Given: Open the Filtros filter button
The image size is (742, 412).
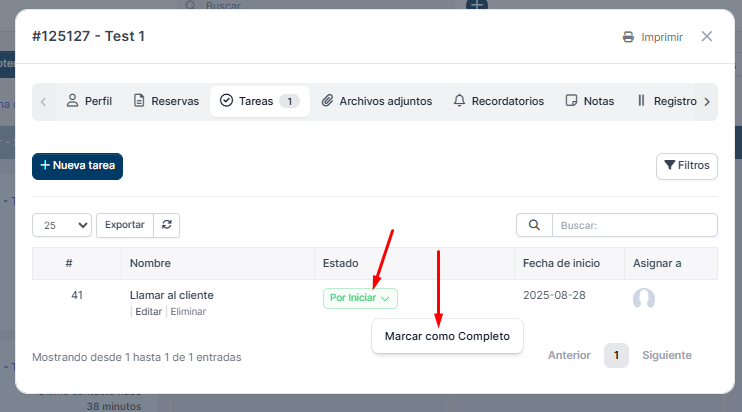Looking at the screenshot, I should 686,166.
